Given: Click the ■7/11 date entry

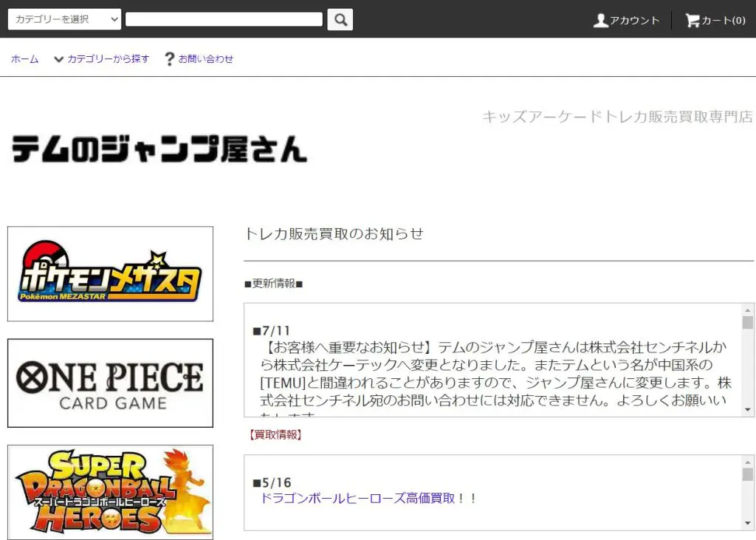Looking at the screenshot, I should pos(272,330).
